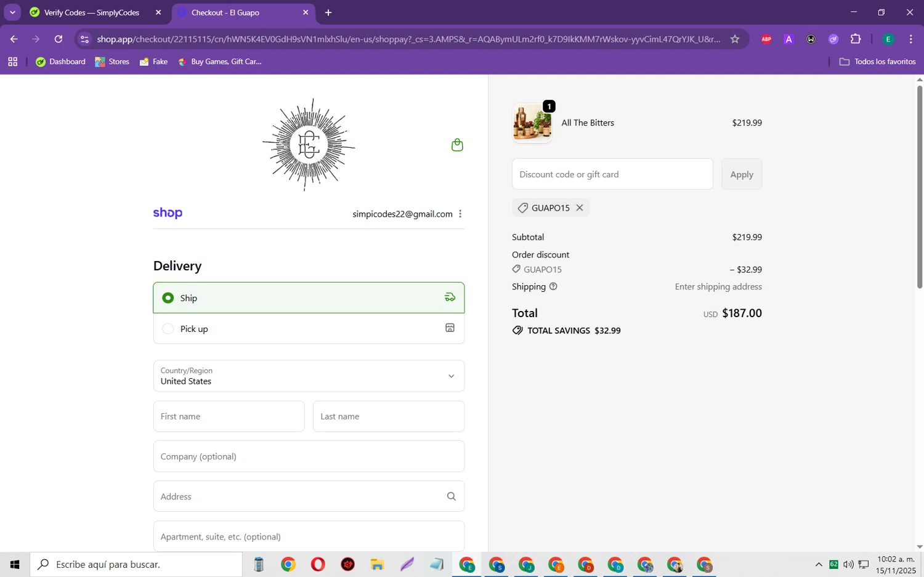Click the El Guapo store logo

coord(309,145)
